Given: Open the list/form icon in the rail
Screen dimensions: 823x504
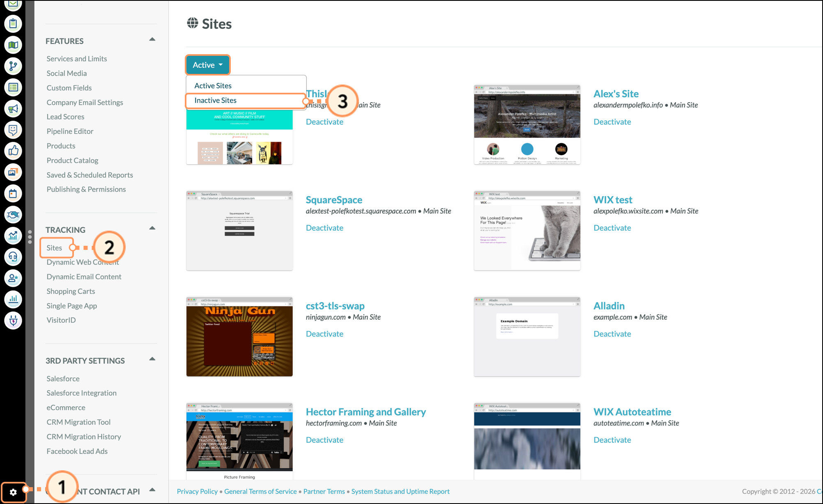Looking at the screenshot, I should coord(13,87).
